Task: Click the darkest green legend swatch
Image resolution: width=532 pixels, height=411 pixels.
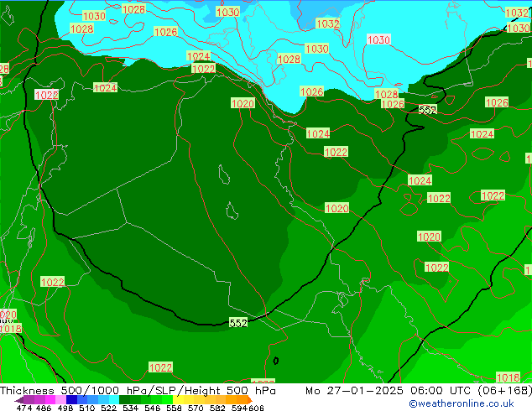Action: [x=124, y=400]
